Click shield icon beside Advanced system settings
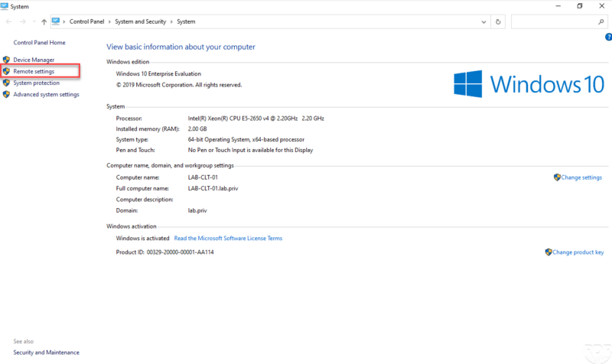612x364 pixels. pos(6,94)
